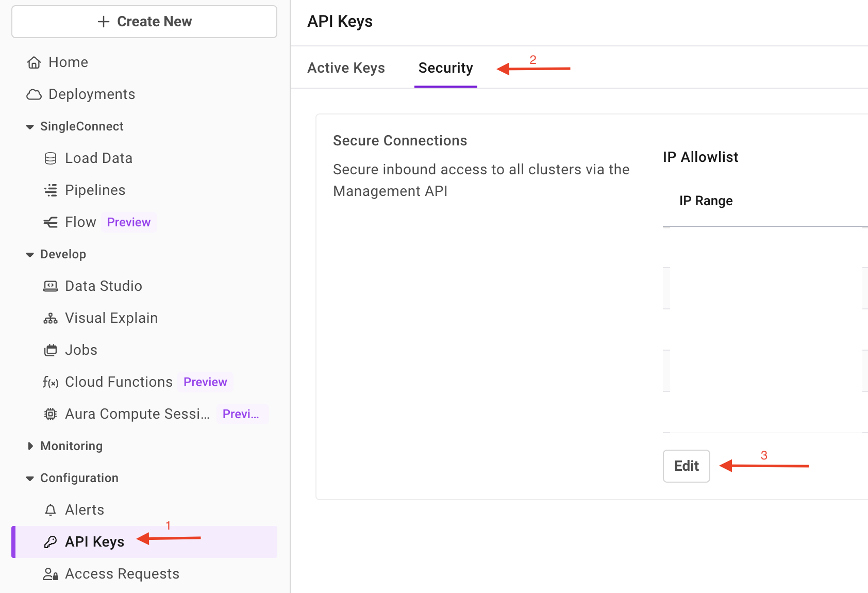
Task: Click the Access Requests lock icon
Action: 50,573
